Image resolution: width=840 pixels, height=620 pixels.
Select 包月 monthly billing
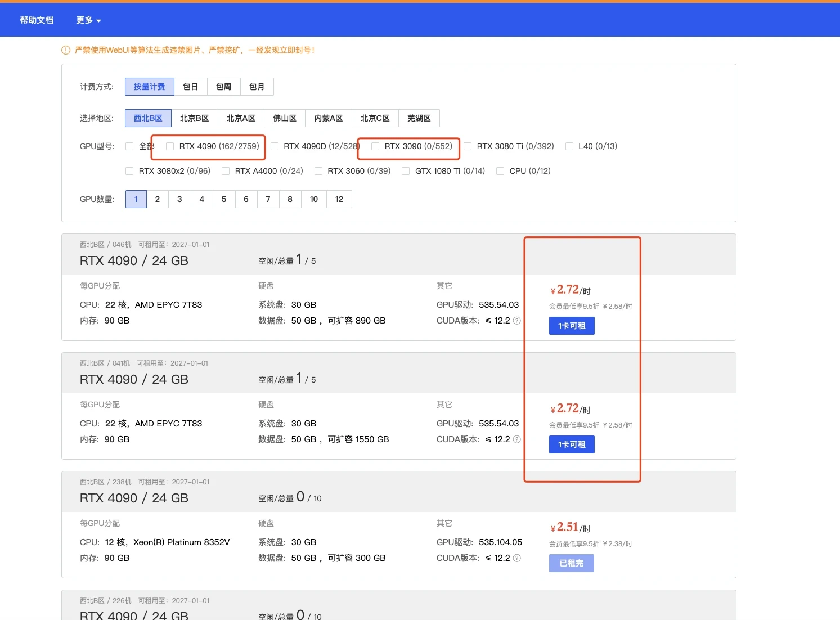click(x=257, y=87)
